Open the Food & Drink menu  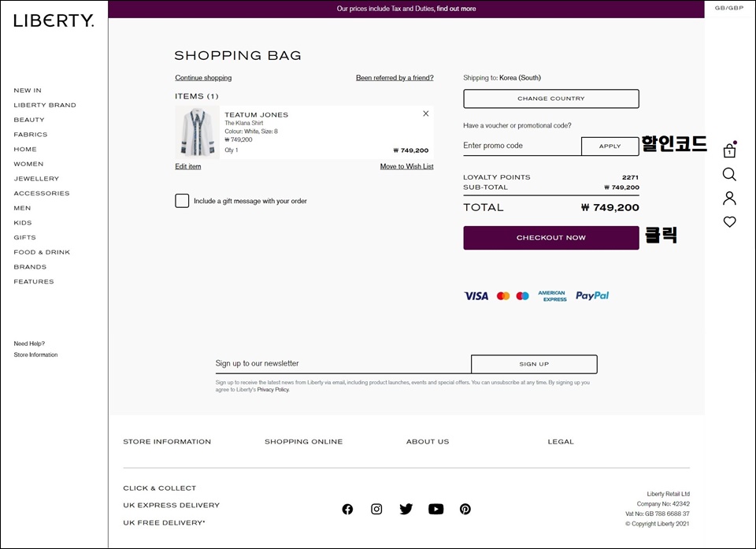click(42, 252)
